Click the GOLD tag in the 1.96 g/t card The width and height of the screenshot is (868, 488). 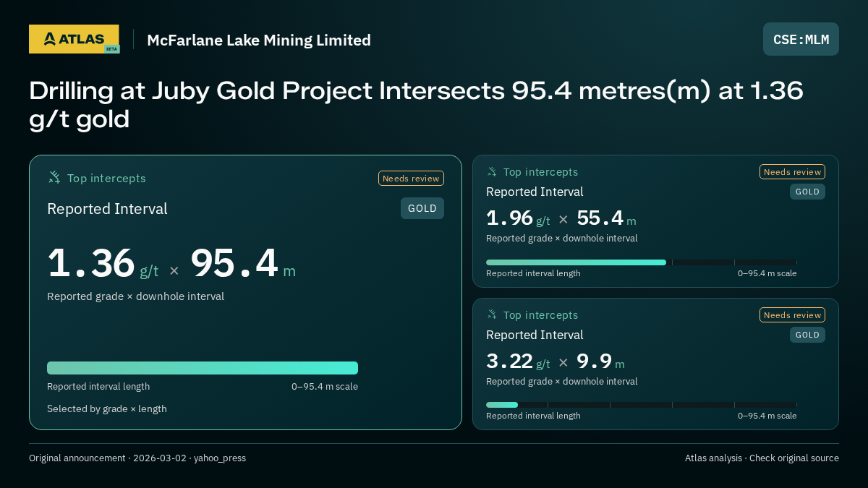[x=807, y=192]
